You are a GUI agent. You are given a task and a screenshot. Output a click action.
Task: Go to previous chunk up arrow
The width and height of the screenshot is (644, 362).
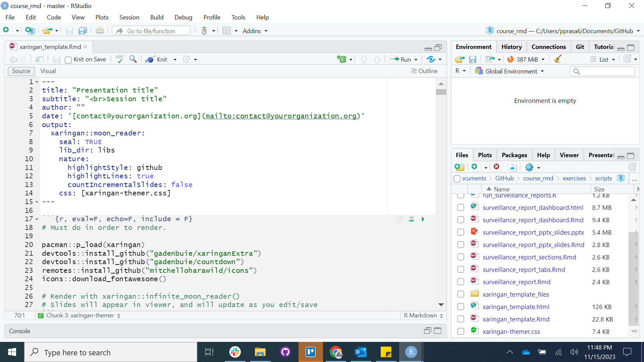point(364,59)
